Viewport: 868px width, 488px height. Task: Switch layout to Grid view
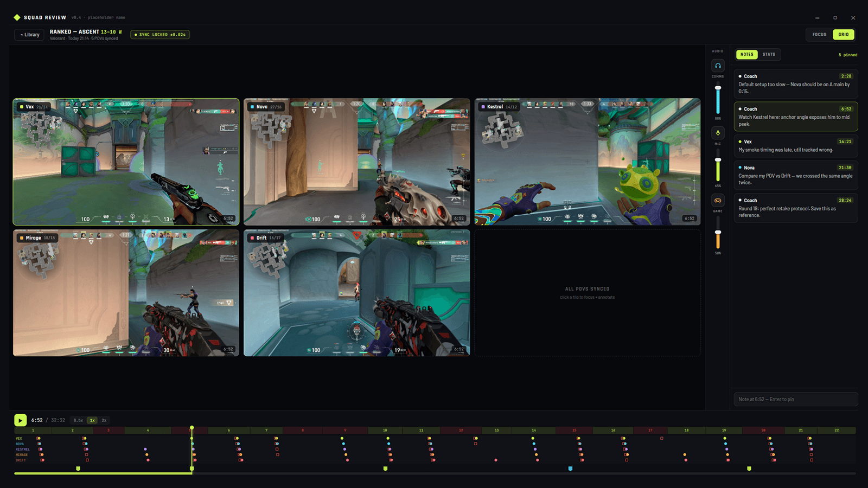click(844, 35)
